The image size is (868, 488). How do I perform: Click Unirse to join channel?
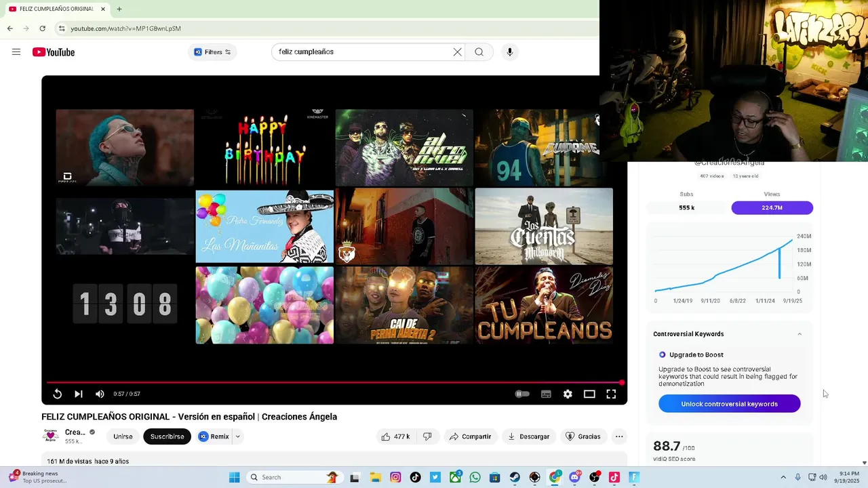(x=123, y=436)
